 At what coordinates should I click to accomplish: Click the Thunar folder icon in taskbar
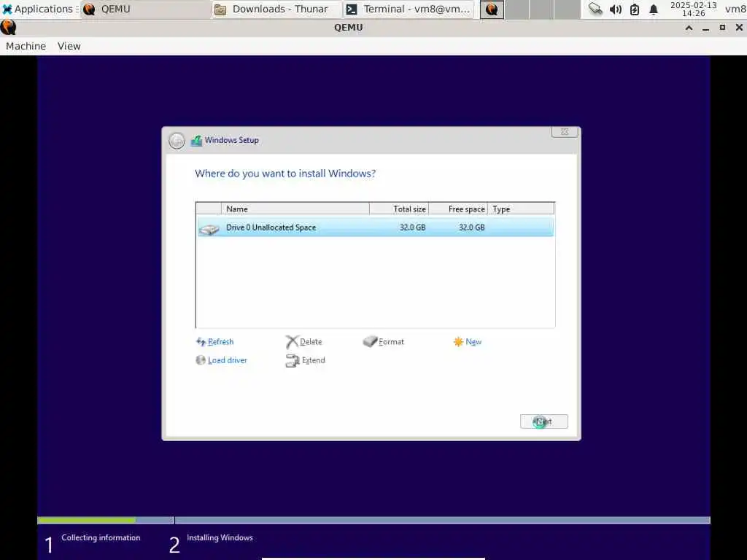coord(220,9)
